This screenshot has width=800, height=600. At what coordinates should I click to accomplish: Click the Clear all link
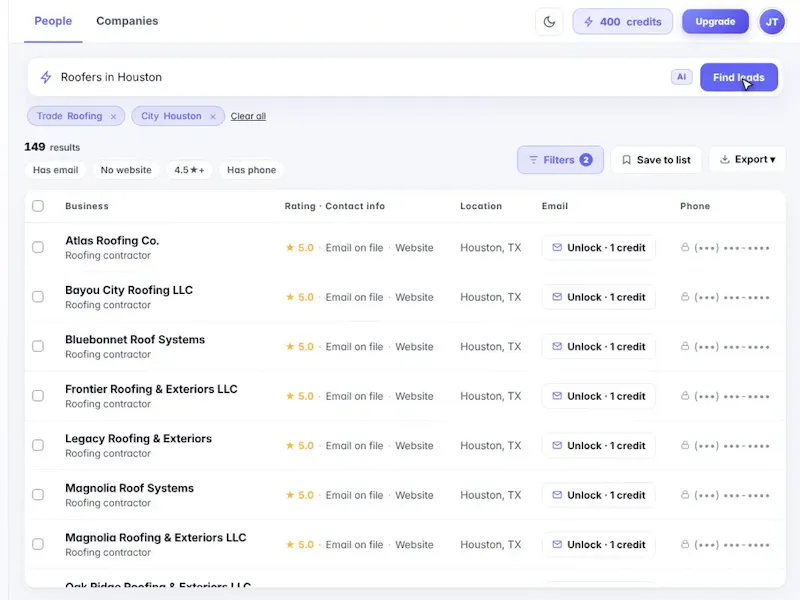pos(248,116)
